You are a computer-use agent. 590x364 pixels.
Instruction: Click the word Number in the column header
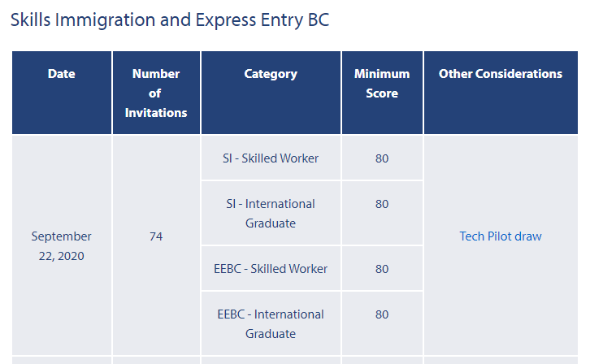pyautogui.click(x=156, y=74)
